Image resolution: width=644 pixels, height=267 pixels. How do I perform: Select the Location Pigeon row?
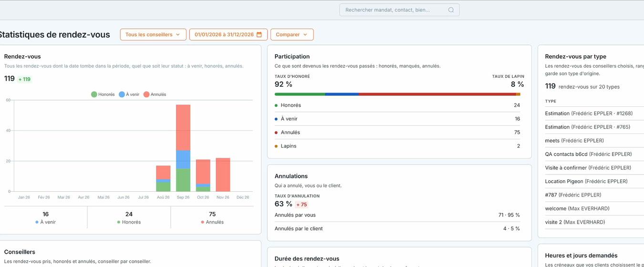[x=594, y=181]
